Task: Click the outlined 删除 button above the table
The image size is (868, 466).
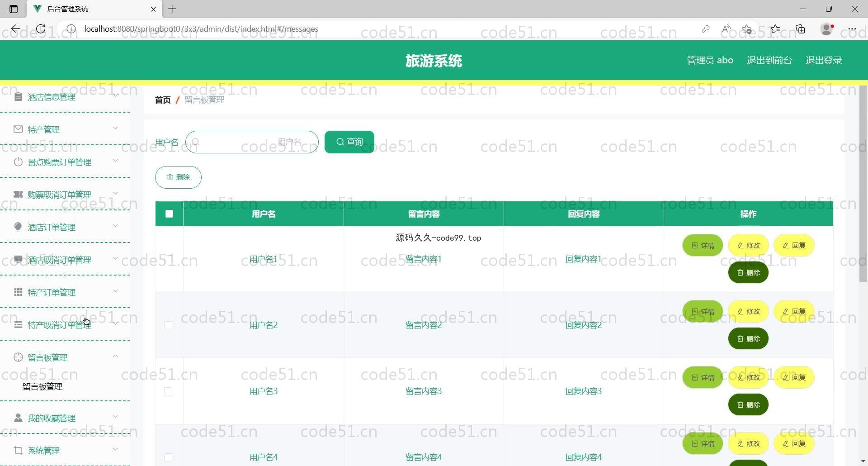Action: point(178,177)
